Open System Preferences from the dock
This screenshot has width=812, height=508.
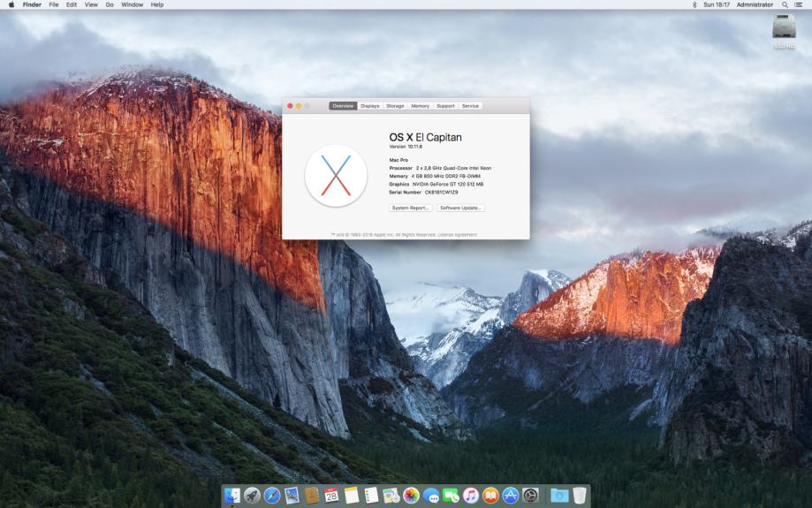(530, 496)
